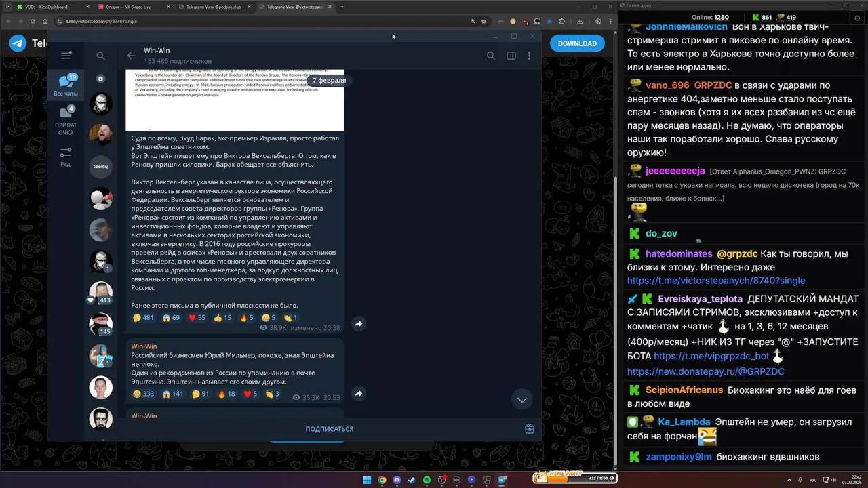Open a new browser tab
868x488 pixels.
(342, 7)
